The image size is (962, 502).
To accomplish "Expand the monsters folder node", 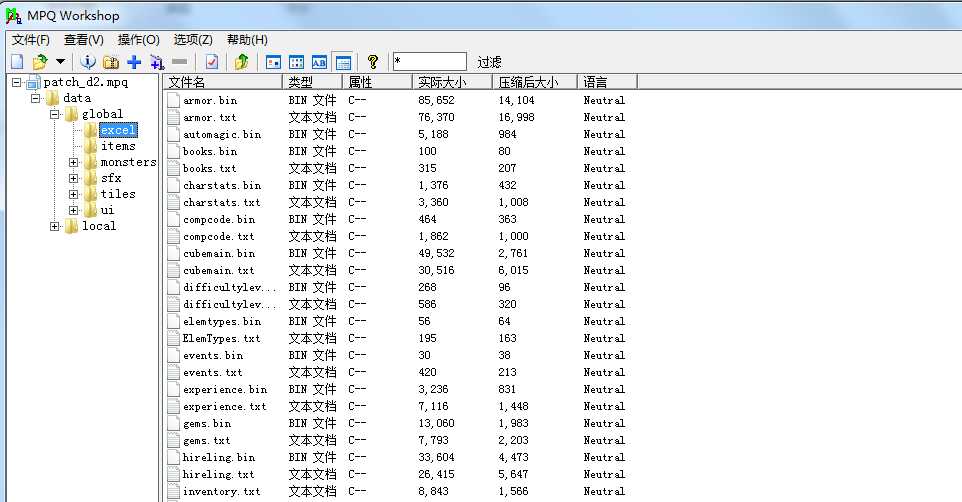I will click(74, 163).
